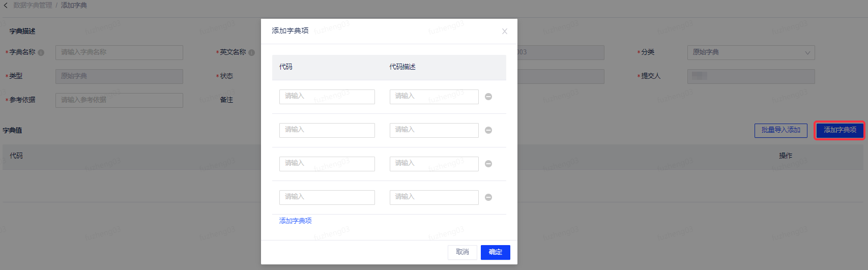This screenshot has width=868, height=270.
Task: Click the first row 代码描述 input
Action: click(434, 97)
